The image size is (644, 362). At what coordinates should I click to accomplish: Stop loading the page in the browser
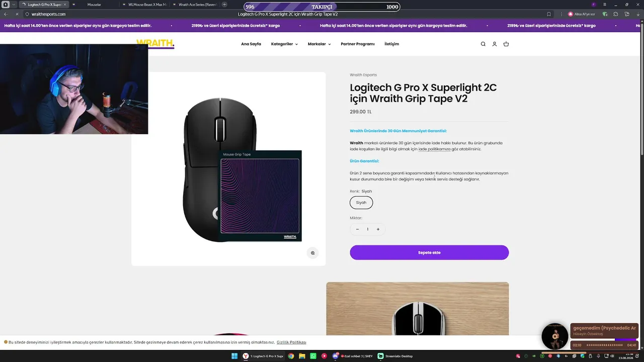pyautogui.click(x=16, y=14)
